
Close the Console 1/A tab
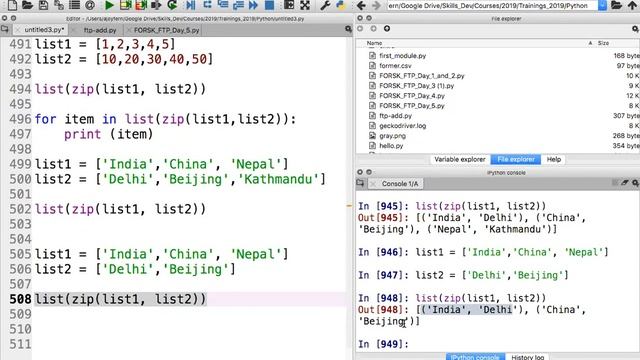tap(373, 184)
